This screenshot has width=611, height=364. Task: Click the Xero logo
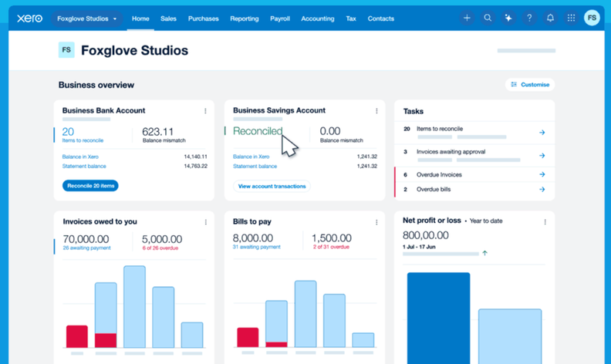[x=29, y=19]
